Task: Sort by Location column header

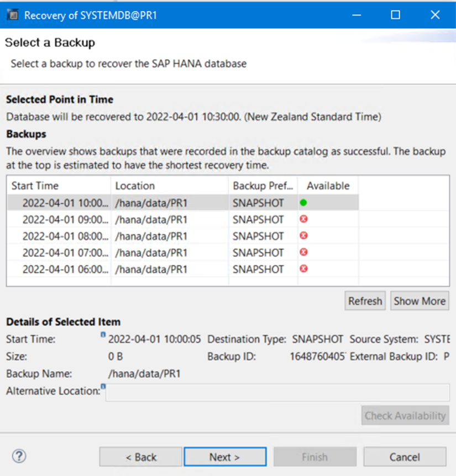Action: [x=169, y=186]
